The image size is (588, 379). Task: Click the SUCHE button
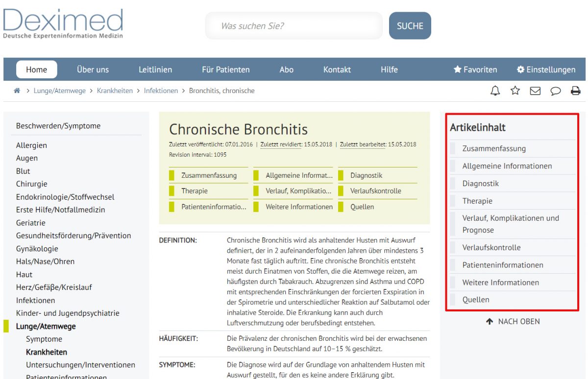(x=410, y=26)
